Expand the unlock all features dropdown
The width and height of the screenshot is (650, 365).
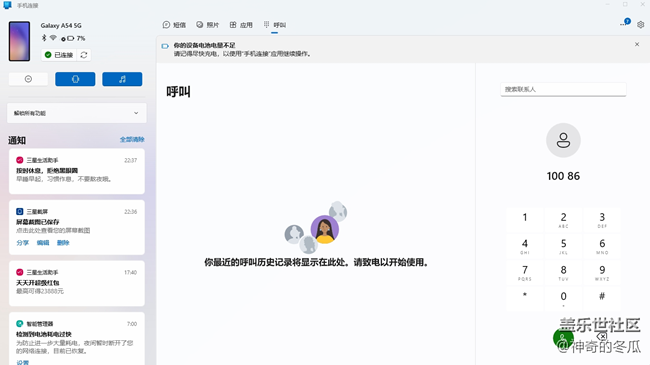click(x=77, y=113)
